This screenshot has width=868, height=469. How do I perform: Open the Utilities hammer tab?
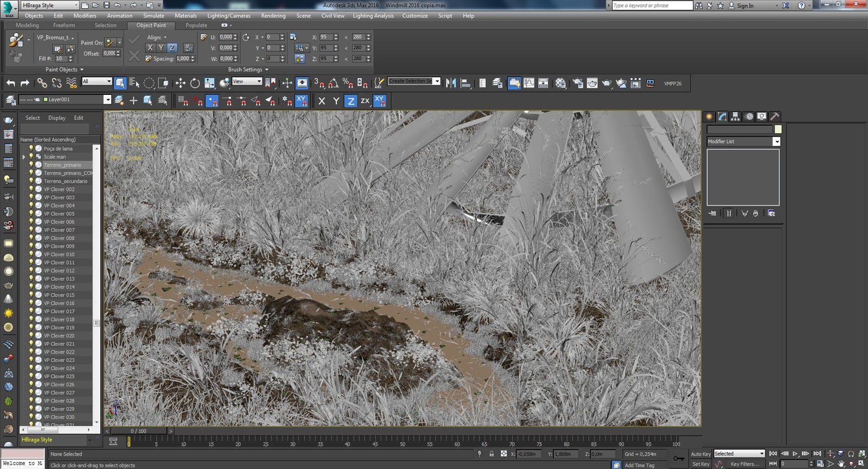click(775, 117)
